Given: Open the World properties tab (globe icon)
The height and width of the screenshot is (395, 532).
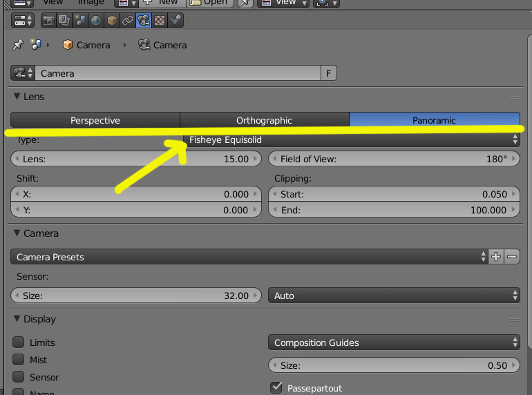Looking at the screenshot, I should (96, 21).
